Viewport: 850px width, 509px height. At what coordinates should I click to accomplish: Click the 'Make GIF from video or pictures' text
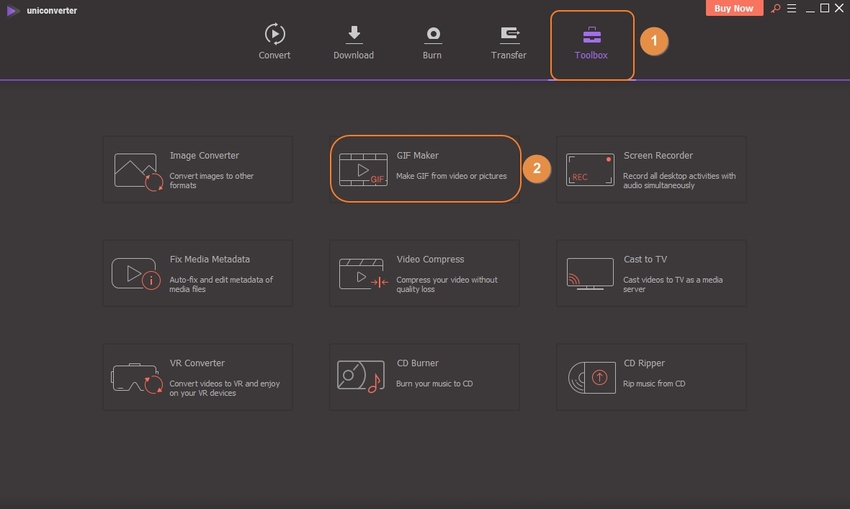tap(451, 176)
